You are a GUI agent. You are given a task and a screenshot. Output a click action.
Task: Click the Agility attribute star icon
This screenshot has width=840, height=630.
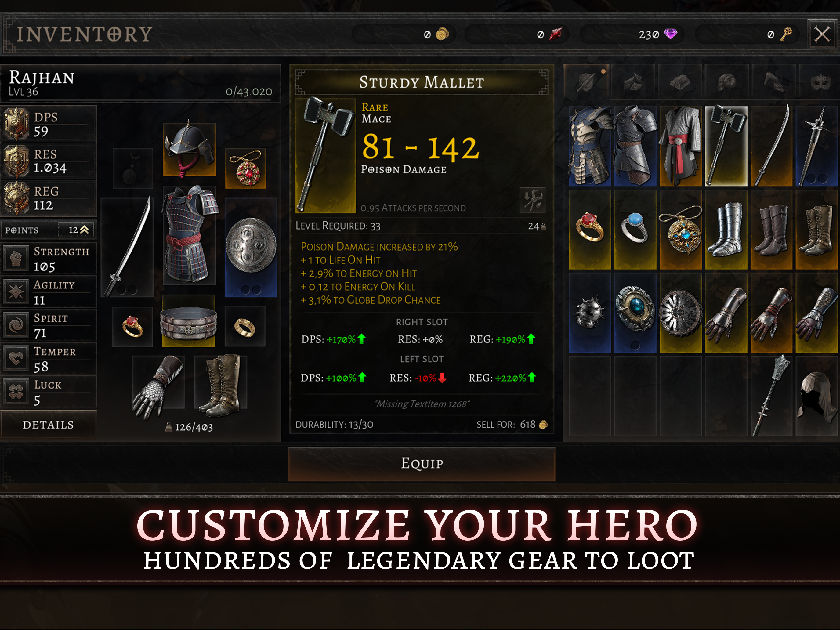tap(16, 291)
